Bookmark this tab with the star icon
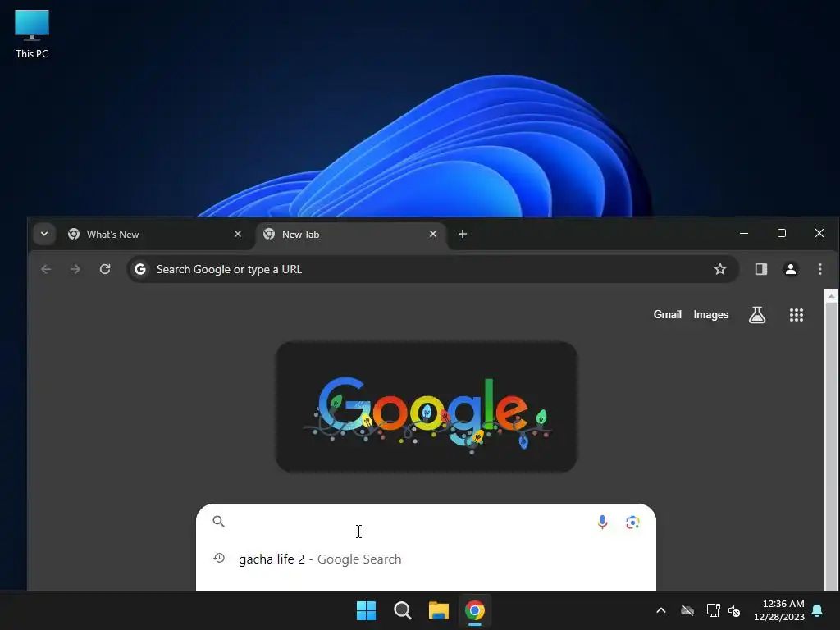This screenshot has height=630, width=840. tap(720, 269)
